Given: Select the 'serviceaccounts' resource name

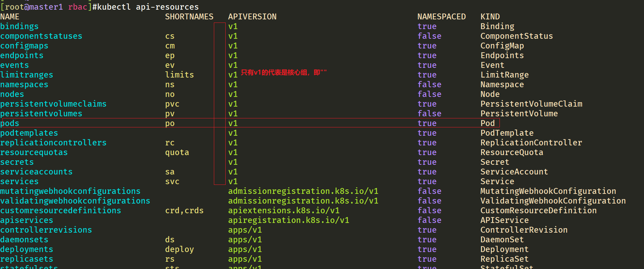Looking at the screenshot, I should 36,172.
